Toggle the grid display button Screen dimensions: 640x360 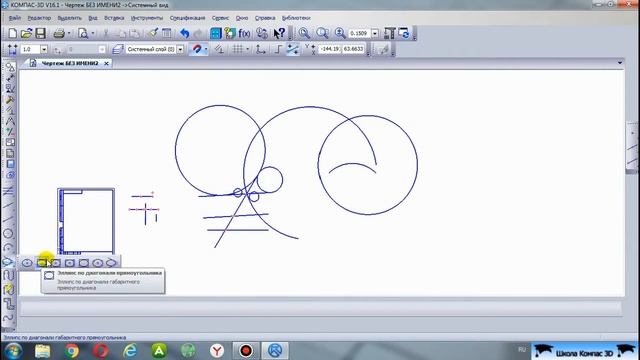click(238, 49)
